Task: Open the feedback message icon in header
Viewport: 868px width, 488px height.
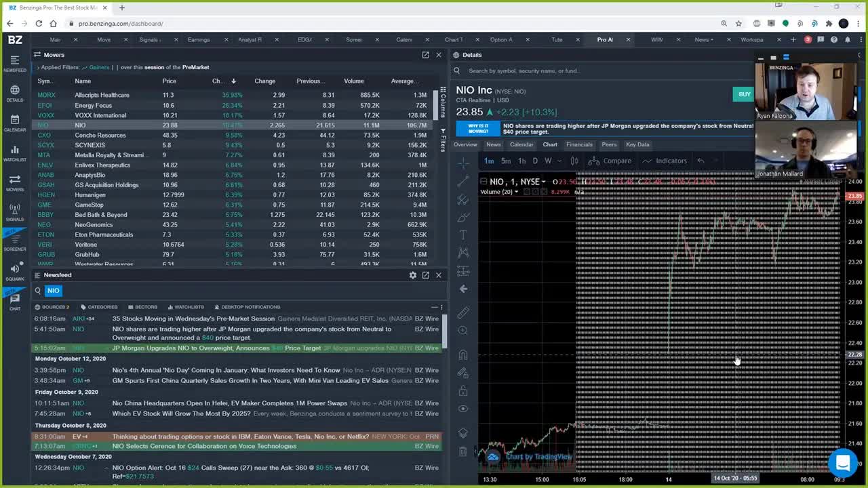Action: 821,40
